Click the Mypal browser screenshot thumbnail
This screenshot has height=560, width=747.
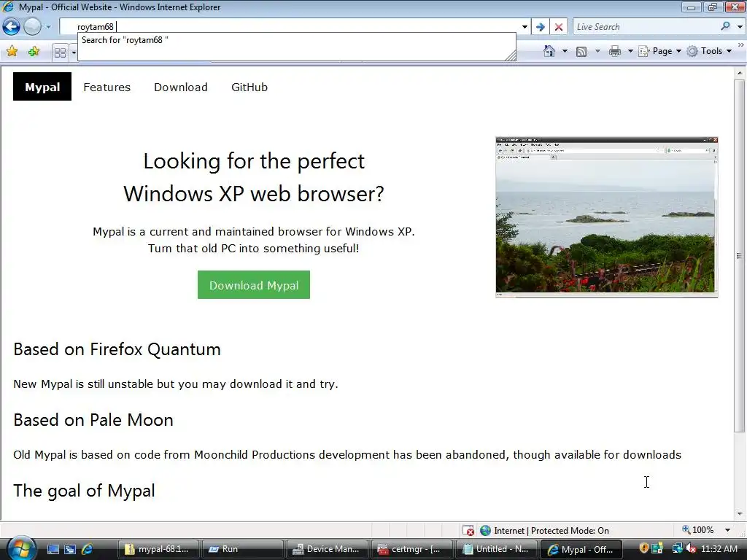tap(606, 217)
